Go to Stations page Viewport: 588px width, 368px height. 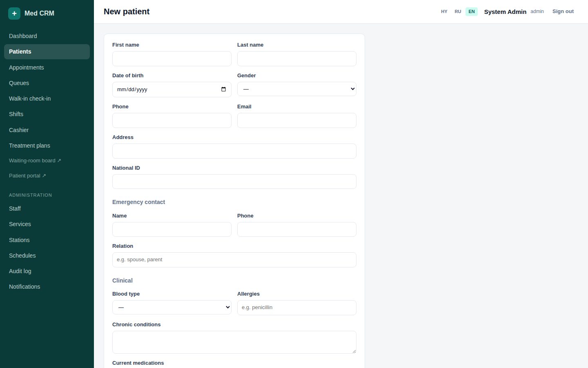pos(47,240)
